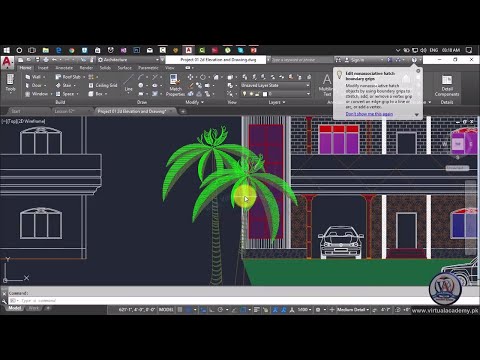The image size is (480, 360).
Task: Expand the Sign In dropdown
Action: click(382, 60)
